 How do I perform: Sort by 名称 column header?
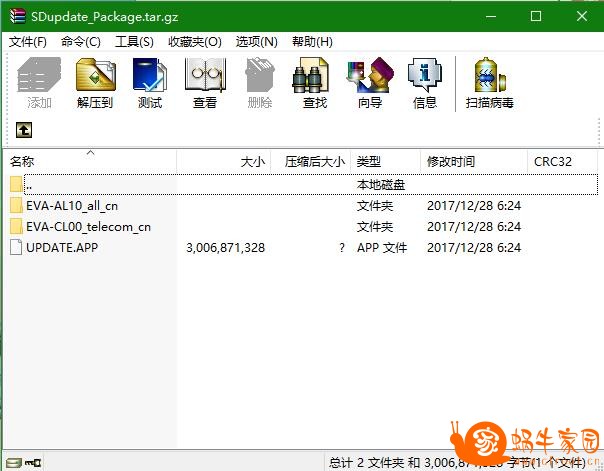coord(90,161)
